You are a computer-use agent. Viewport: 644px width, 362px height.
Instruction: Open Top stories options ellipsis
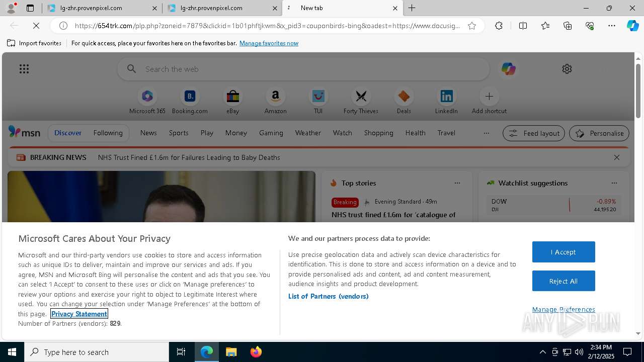457,183
